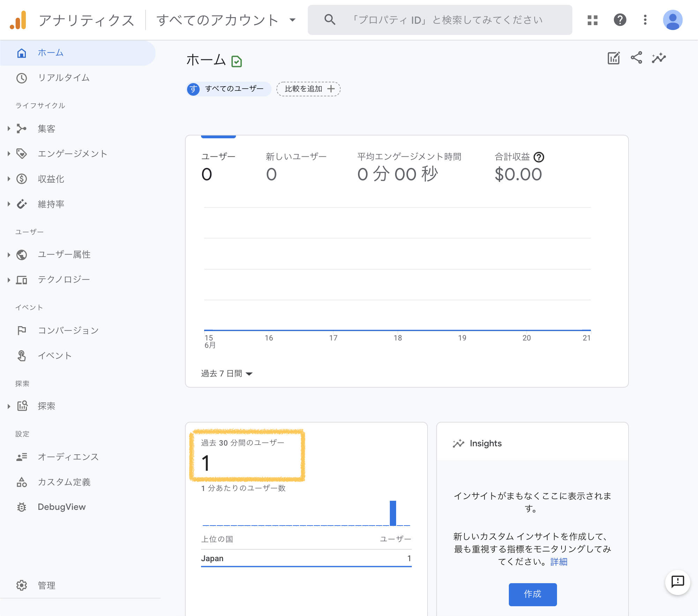Image resolution: width=698 pixels, height=616 pixels.
Task: Select the 新しいユーザー metric tab
Action: click(296, 168)
